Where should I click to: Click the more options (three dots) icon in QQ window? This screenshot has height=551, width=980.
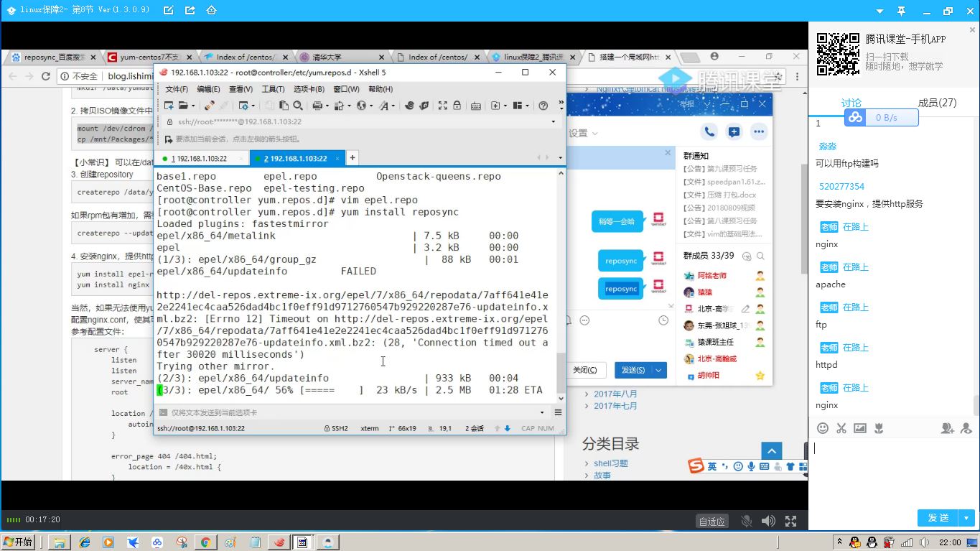click(759, 131)
